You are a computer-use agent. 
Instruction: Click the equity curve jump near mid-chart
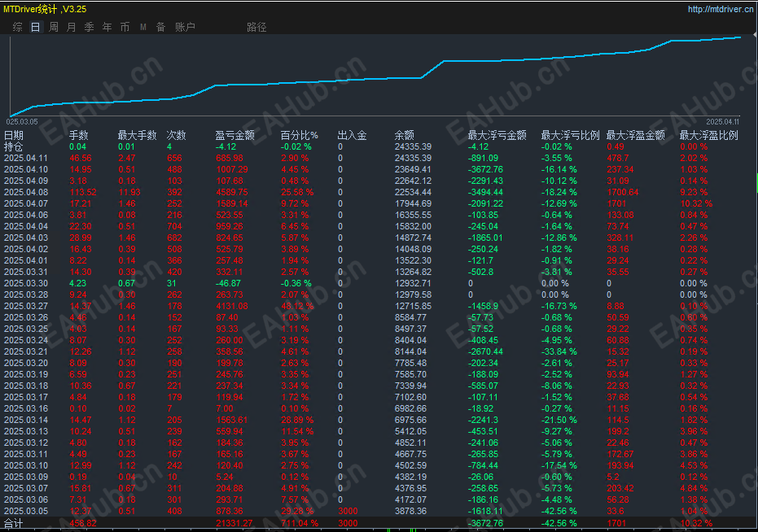tap(432, 69)
